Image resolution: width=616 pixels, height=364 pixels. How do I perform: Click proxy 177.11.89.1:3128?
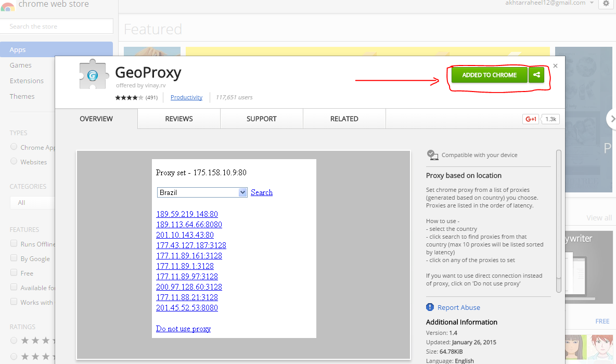[x=185, y=266]
